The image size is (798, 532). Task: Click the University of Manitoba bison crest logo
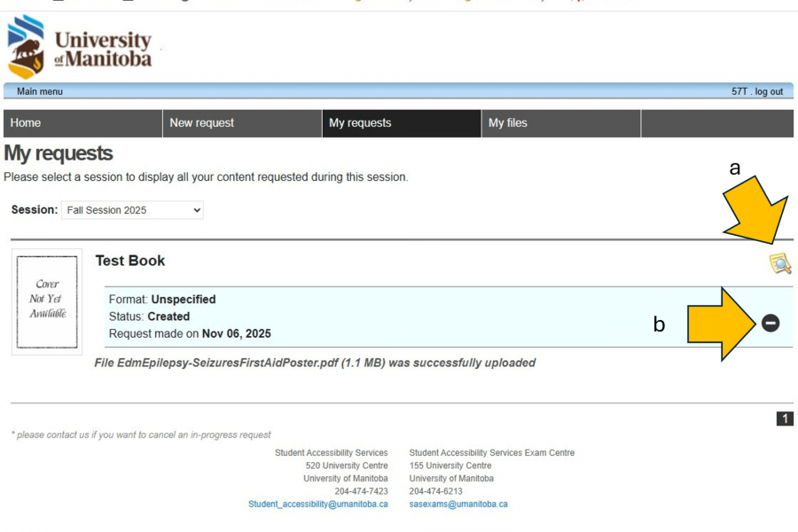click(x=26, y=47)
